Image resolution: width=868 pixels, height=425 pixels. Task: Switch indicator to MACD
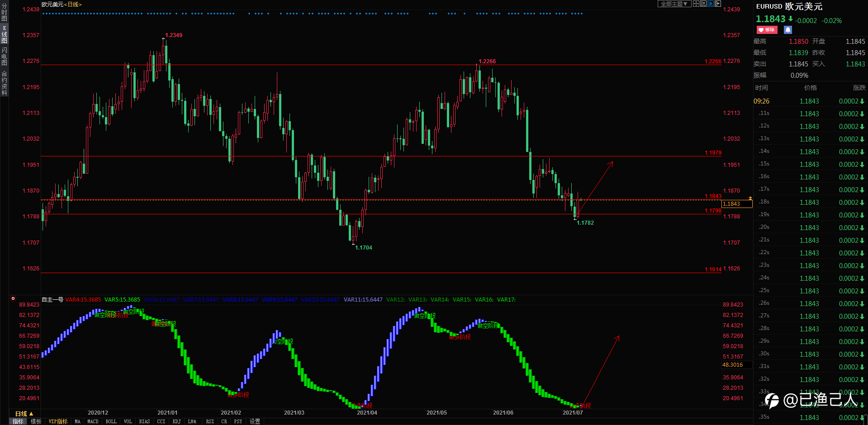[93, 421]
